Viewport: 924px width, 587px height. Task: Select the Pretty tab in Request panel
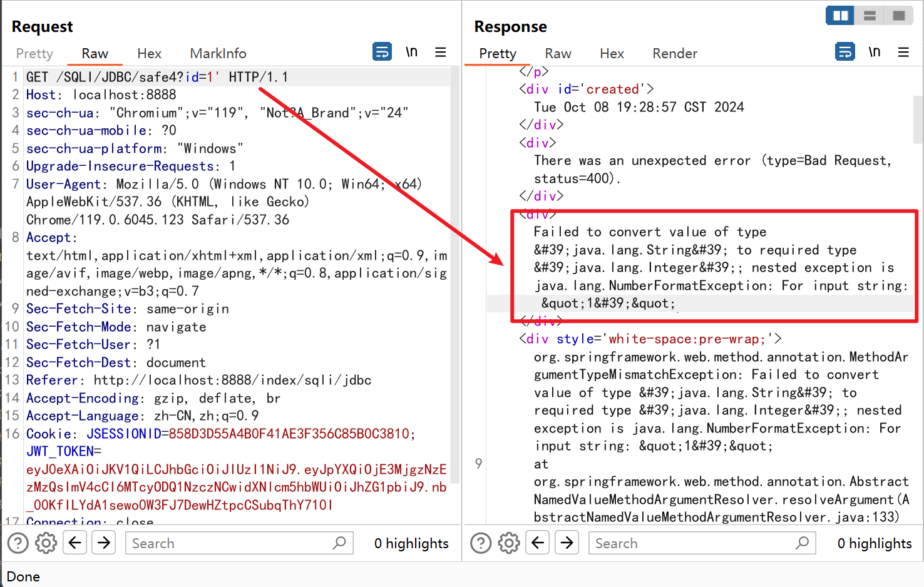34,54
